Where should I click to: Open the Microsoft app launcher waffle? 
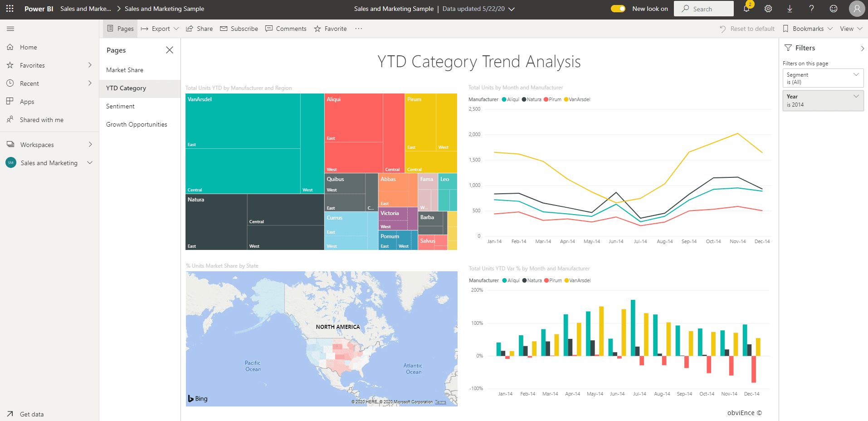[x=9, y=8]
